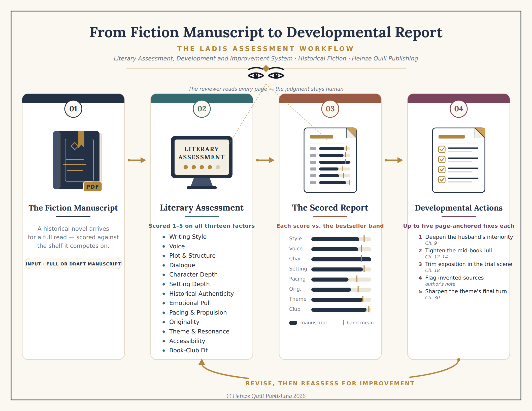
Task: Click the band mean legend marker
Action: point(344,323)
